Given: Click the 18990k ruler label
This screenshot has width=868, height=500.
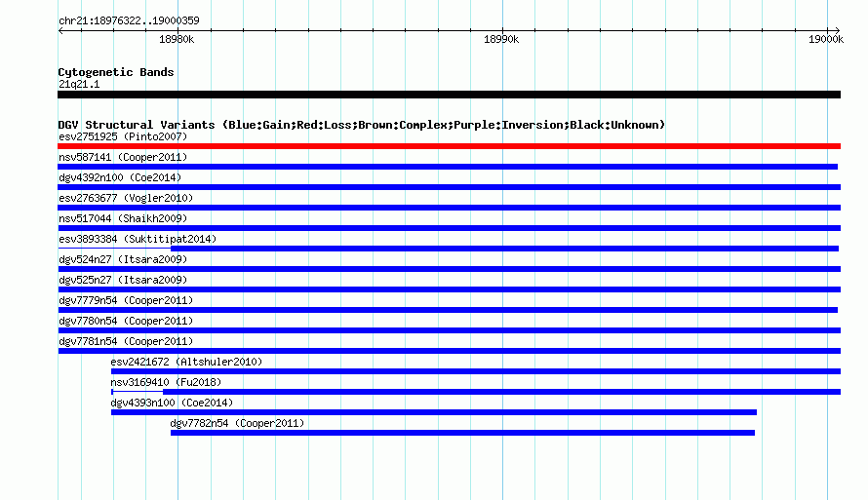Looking at the screenshot, I should pos(501,39).
